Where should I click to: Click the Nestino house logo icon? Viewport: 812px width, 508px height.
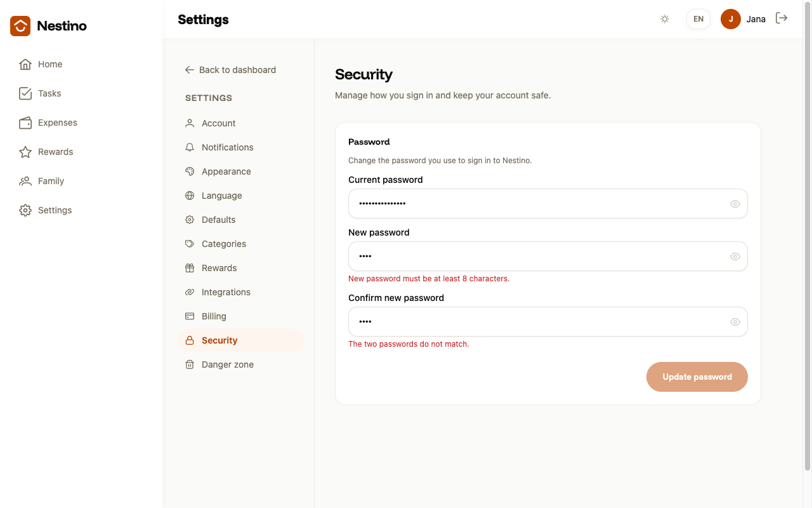pos(20,26)
